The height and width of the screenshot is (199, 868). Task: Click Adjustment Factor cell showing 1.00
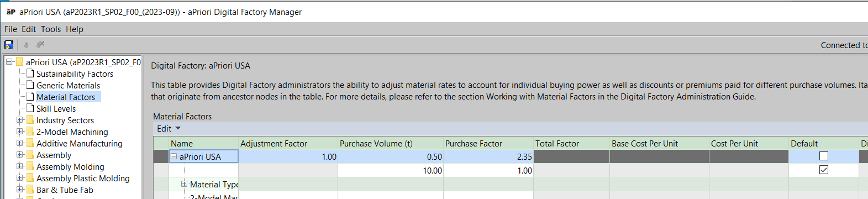point(288,156)
